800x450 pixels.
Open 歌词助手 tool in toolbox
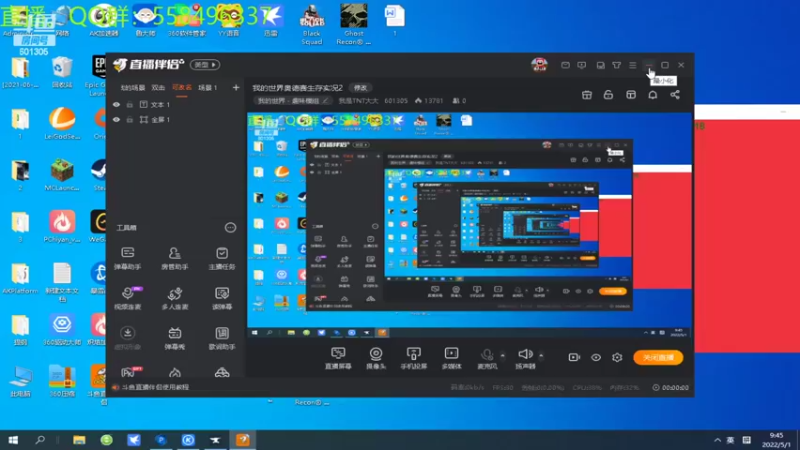pos(222,338)
